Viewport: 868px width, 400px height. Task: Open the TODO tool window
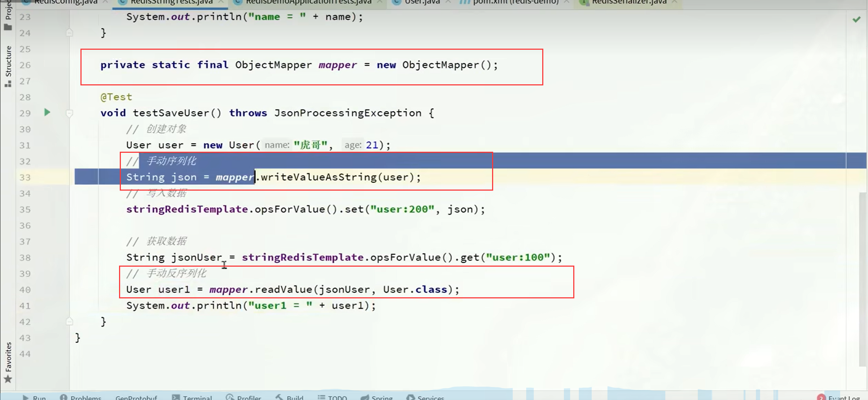(x=332, y=397)
